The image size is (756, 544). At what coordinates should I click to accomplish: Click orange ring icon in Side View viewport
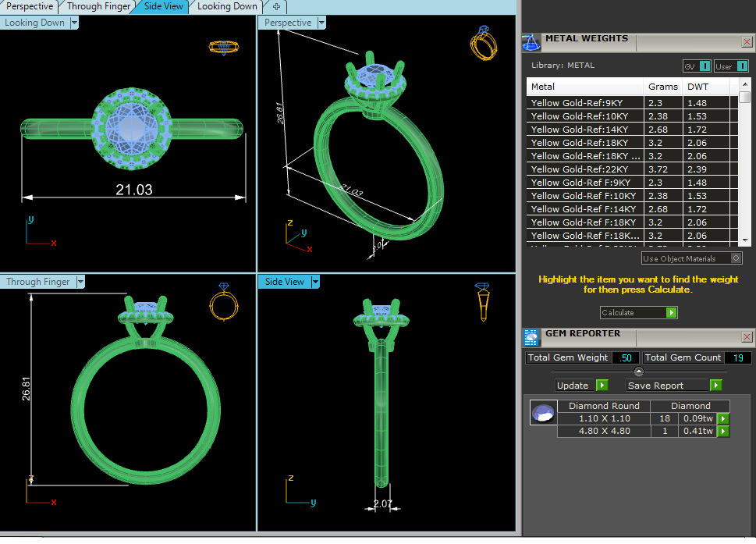point(483,302)
